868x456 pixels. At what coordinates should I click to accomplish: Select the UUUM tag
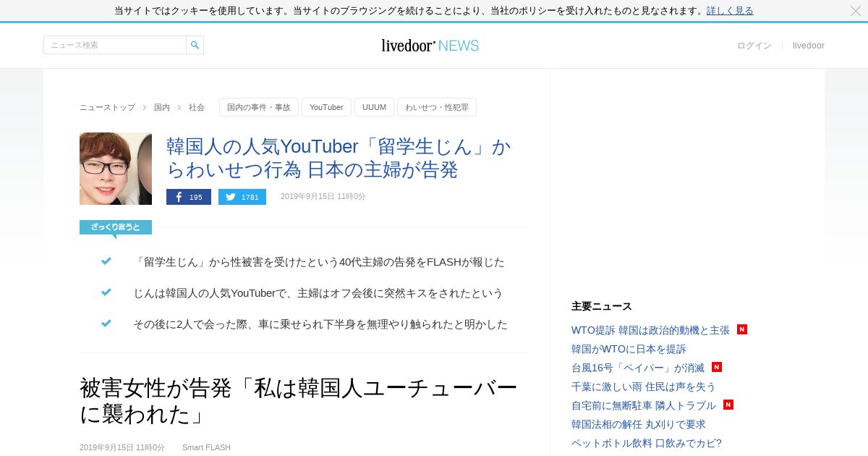tap(374, 107)
